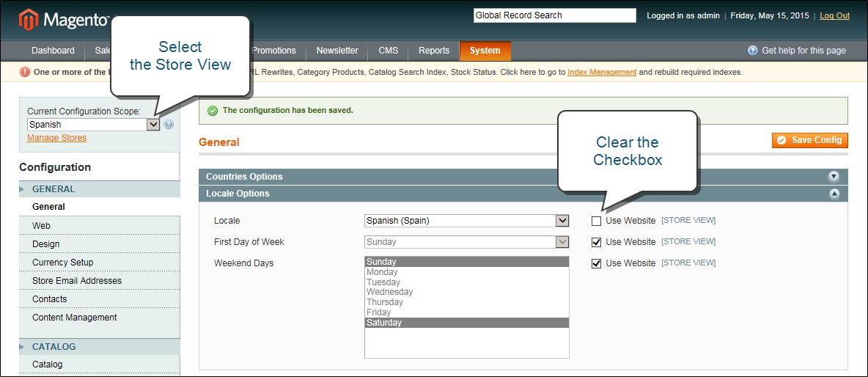Open the scope help question-mark icon
868x377 pixels.
169,125
